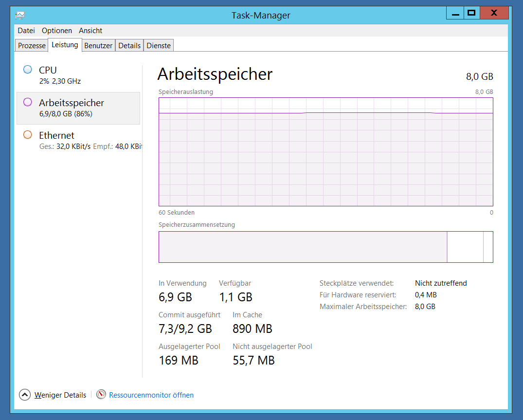Screen dimensions: 523x420
Task: Click the CPU 2% 2,30 GHz text
Action: (60, 81)
